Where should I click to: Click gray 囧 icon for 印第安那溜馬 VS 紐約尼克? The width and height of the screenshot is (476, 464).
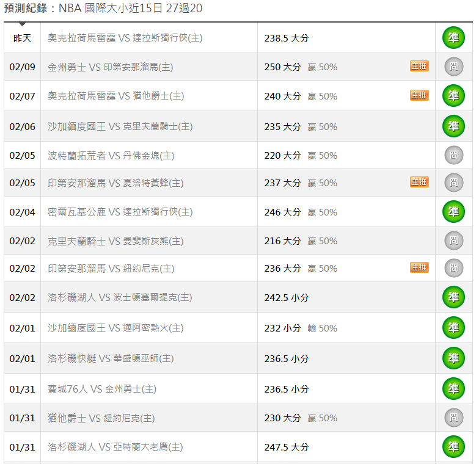click(x=454, y=268)
